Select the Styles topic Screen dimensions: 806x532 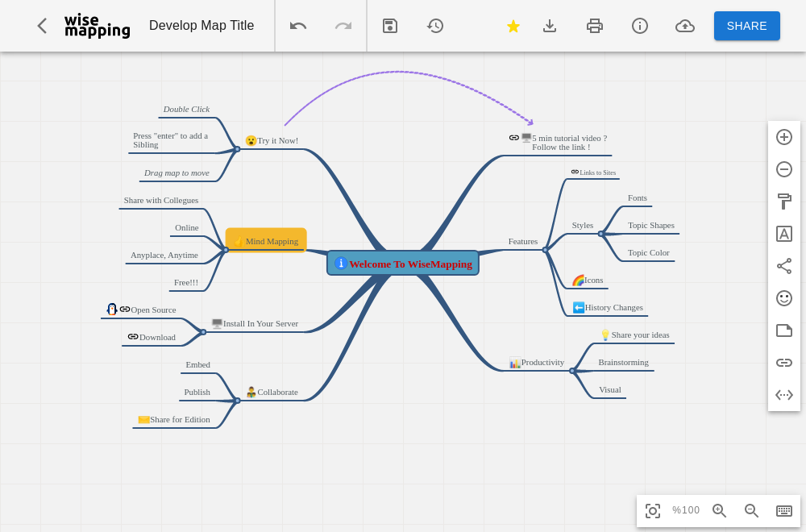(583, 226)
